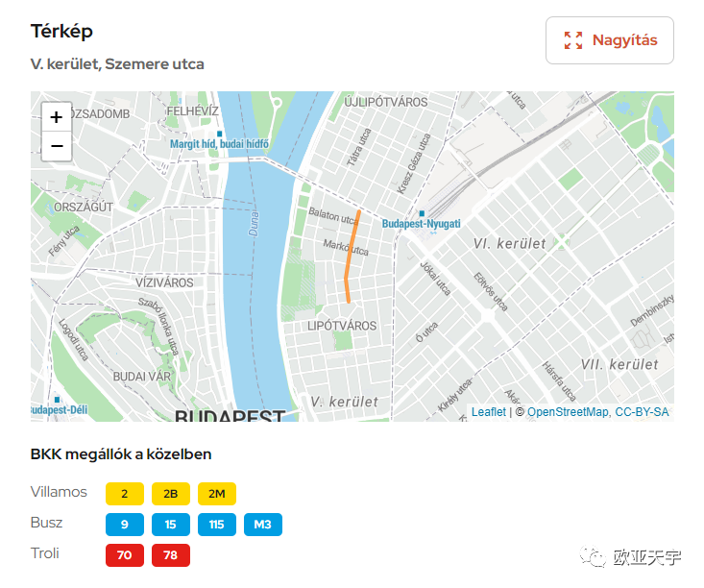Click the expand arrows icon beside Nagyítás

coord(573,40)
